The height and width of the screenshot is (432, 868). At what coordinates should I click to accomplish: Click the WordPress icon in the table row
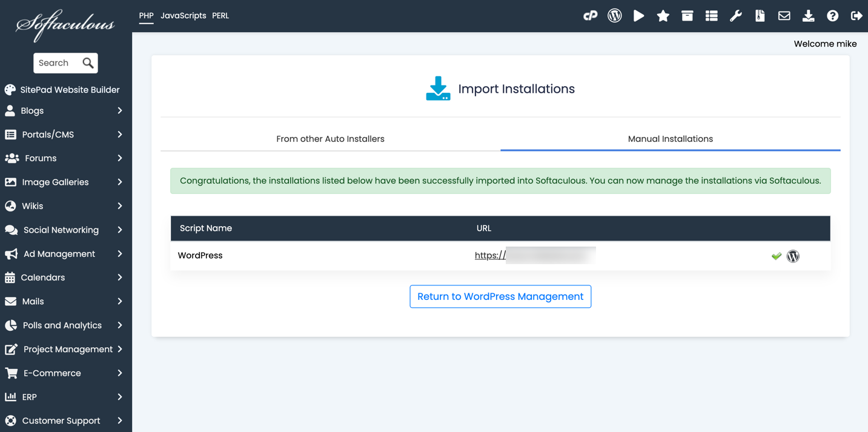[793, 256]
